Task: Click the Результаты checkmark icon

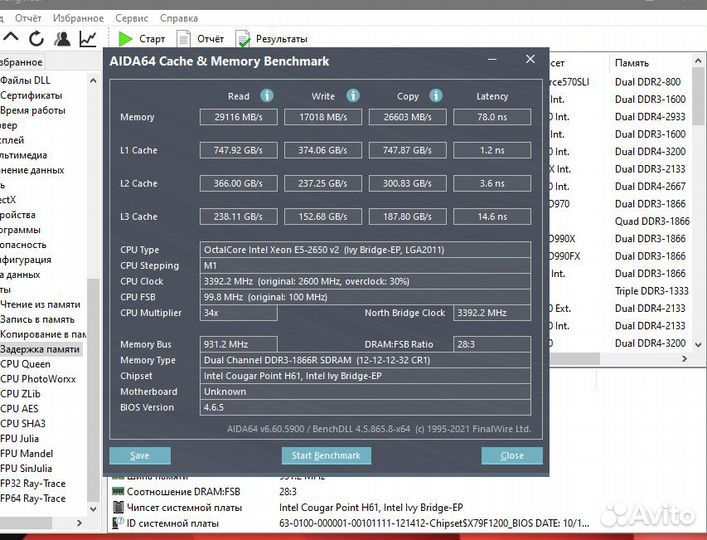Action: 243,39
